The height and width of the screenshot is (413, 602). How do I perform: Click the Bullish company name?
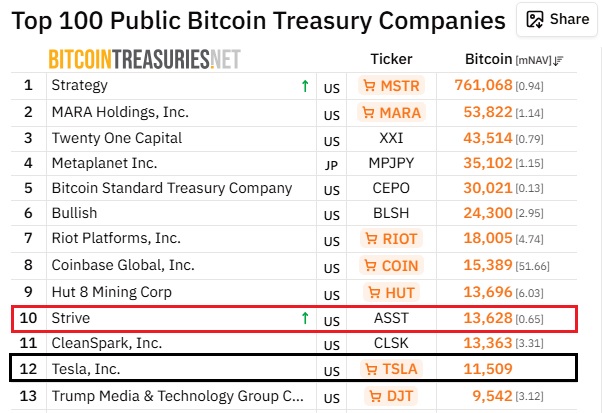[74, 213]
